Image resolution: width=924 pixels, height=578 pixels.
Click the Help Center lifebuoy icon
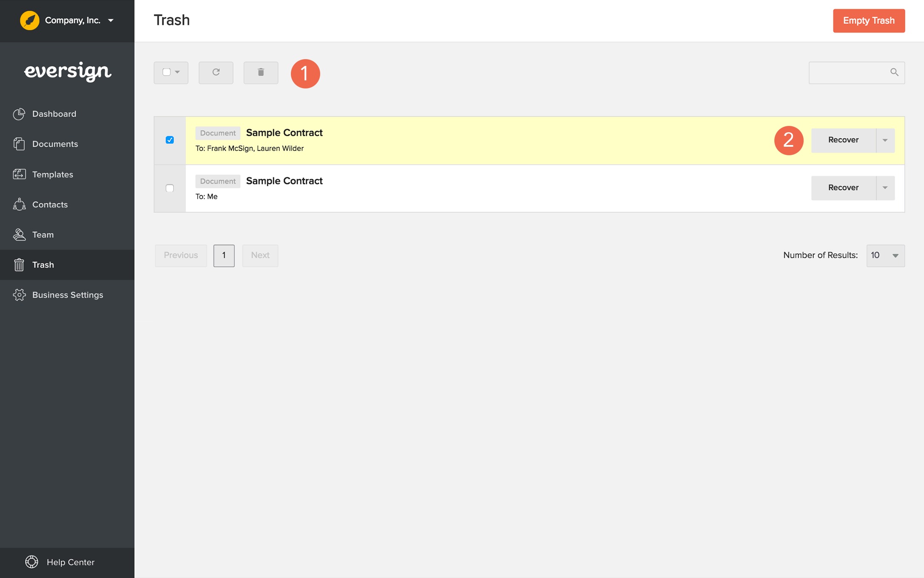(31, 562)
